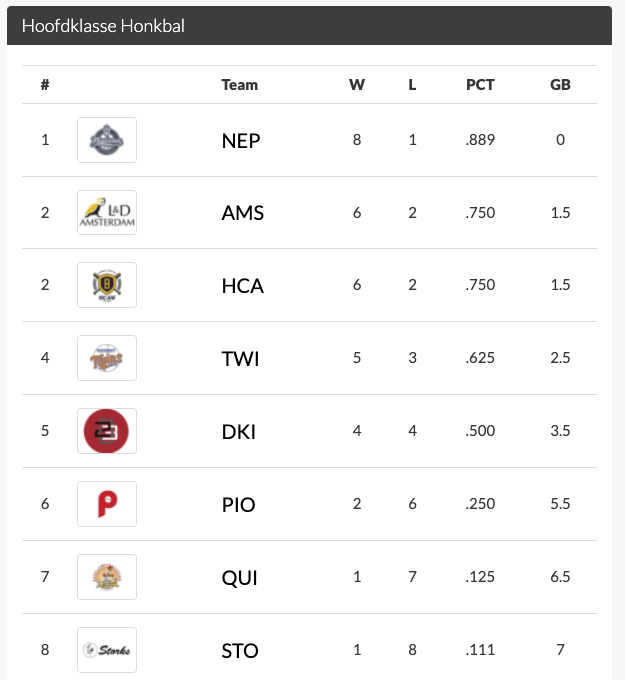Select the STO team name
The width and height of the screenshot is (625, 680).
coord(240,651)
